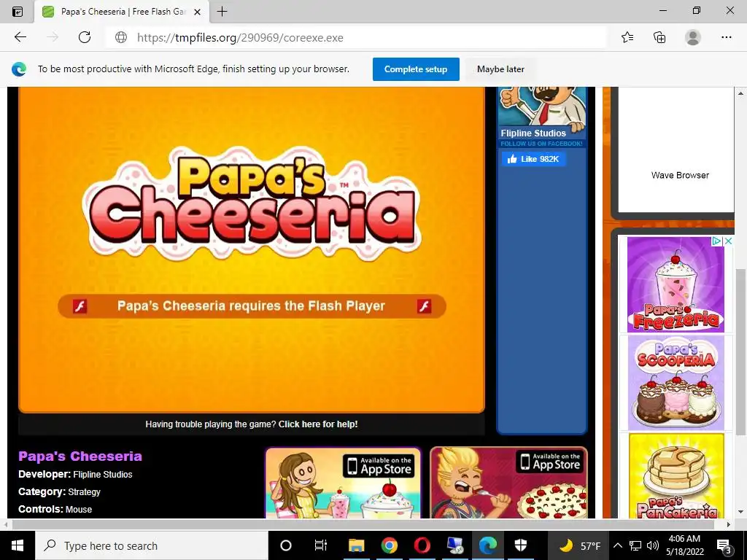This screenshot has width=747, height=560.
Task: Open the Collections icon in the toolbar
Action: point(659,37)
